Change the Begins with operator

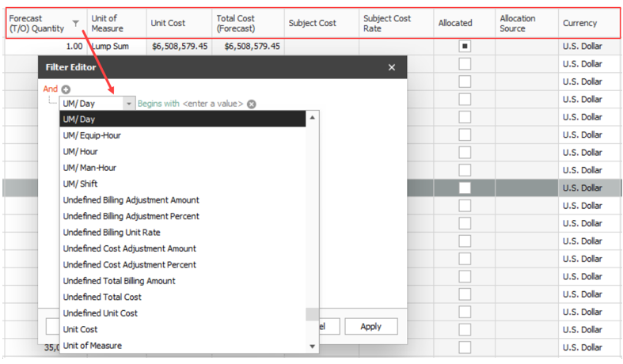coord(158,104)
